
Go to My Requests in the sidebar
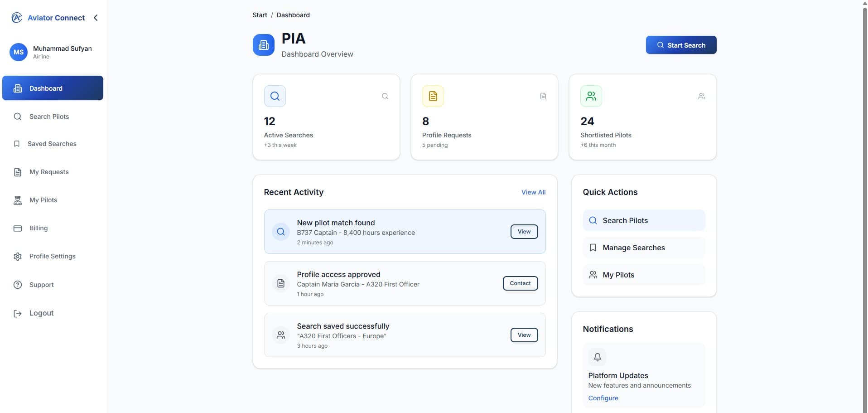[49, 172]
